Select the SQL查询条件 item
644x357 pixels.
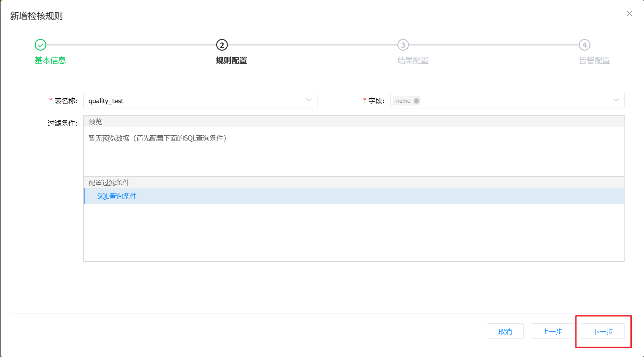coord(117,196)
